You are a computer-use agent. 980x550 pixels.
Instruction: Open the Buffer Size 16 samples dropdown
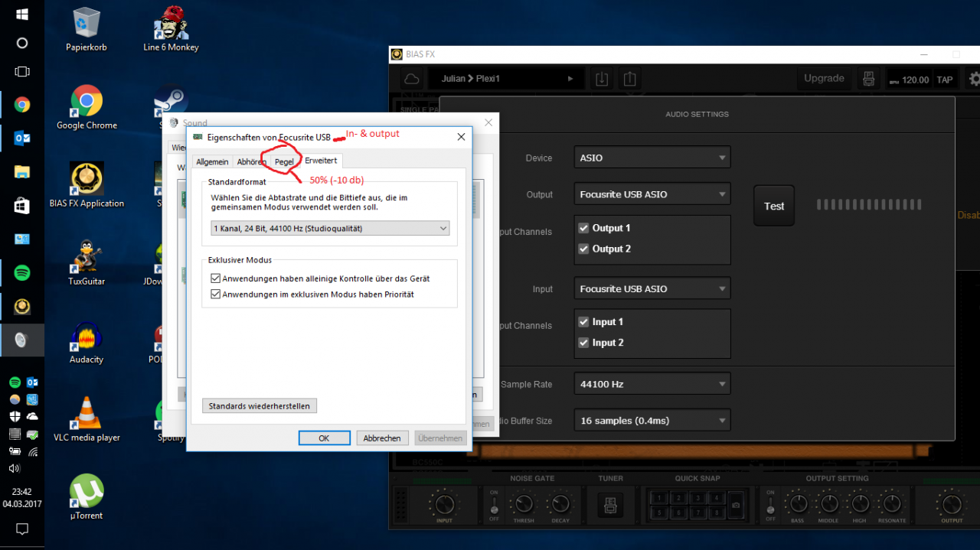pyautogui.click(x=652, y=421)
